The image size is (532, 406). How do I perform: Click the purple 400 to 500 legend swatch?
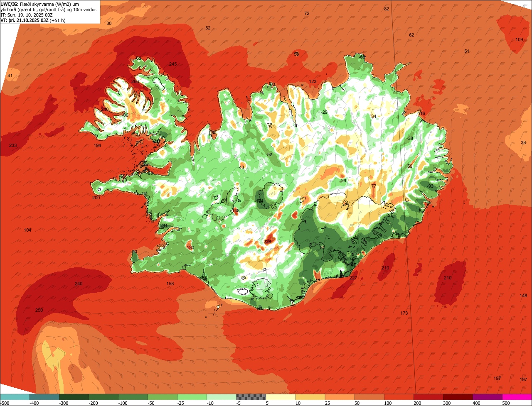pos(487,397)
